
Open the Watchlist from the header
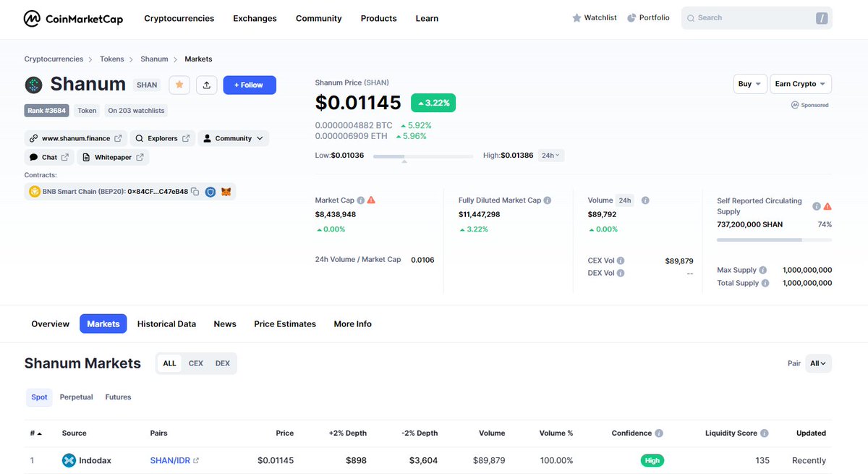click(x=594, y=17)
